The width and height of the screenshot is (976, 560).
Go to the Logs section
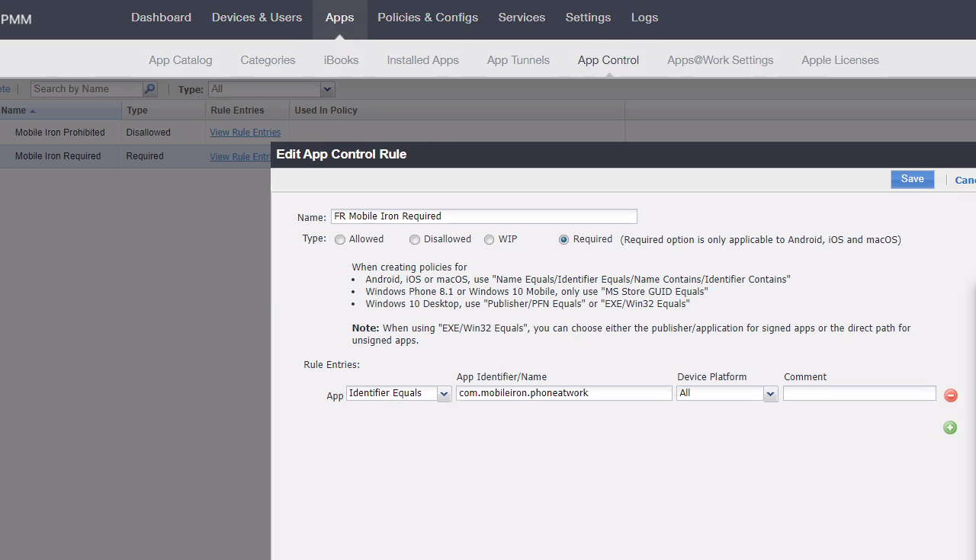coord(644,17)
